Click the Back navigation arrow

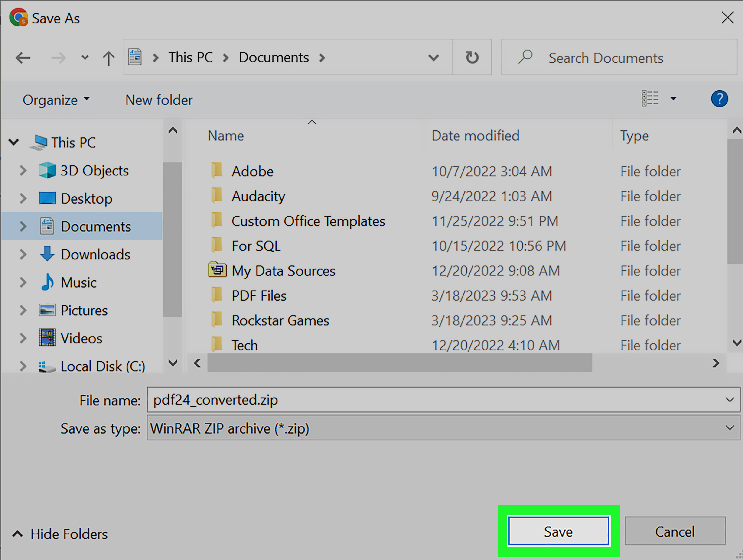click(x=23, y=58)
